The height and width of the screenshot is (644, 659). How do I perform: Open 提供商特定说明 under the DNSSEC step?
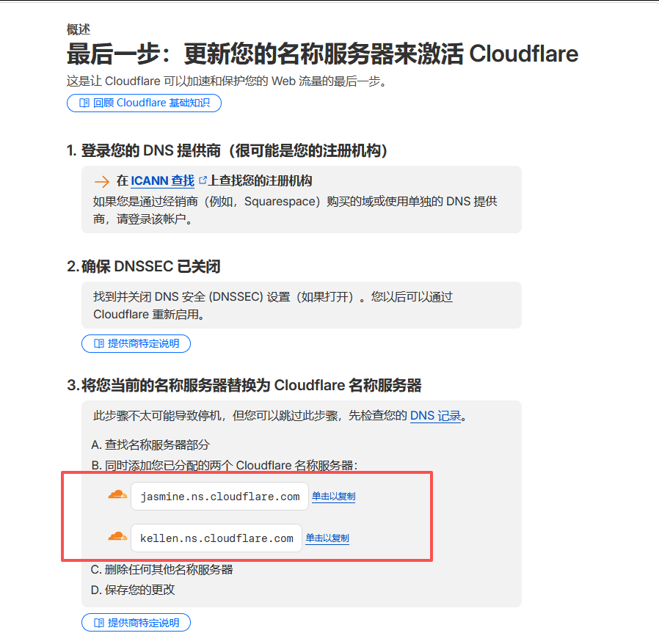pyautogui.click(x=136, y=343)
